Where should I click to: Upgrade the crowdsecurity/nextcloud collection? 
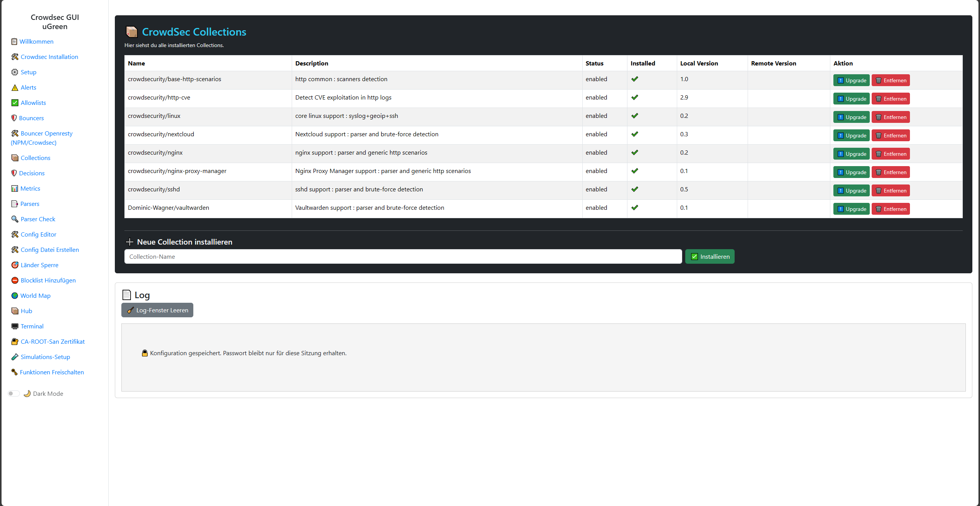point(851,135)
